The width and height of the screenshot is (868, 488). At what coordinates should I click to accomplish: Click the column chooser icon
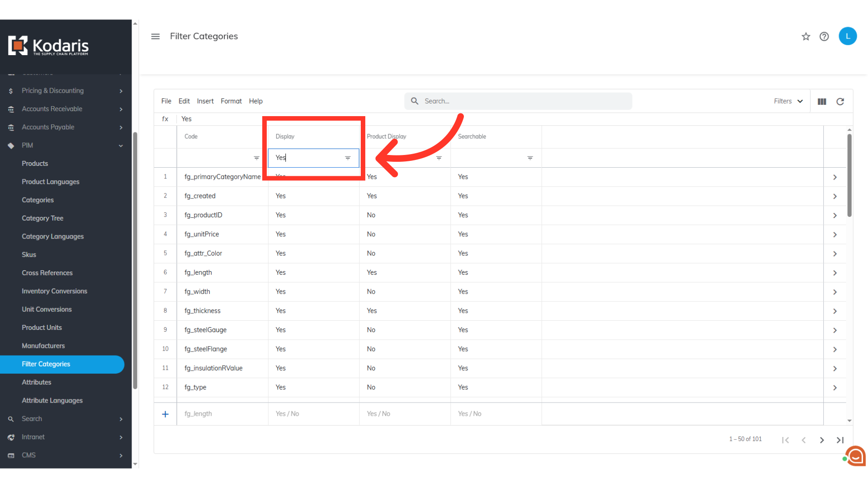(822, 102)
